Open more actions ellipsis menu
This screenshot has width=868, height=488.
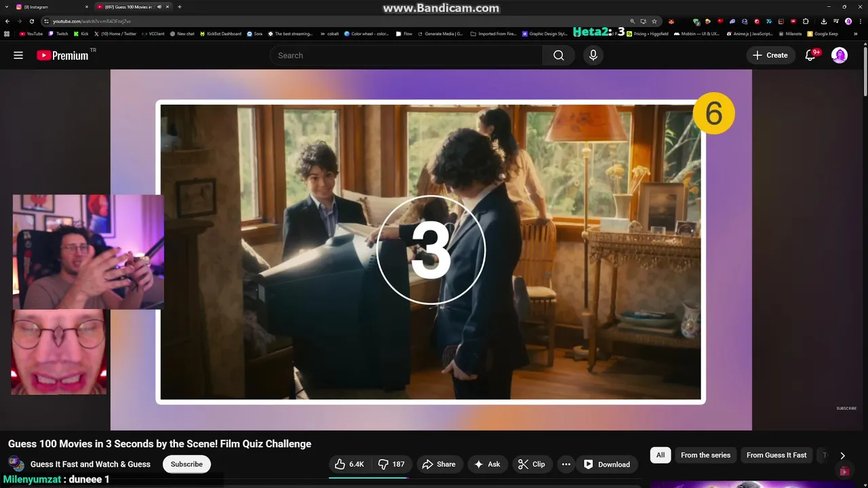tap(566, 464)
